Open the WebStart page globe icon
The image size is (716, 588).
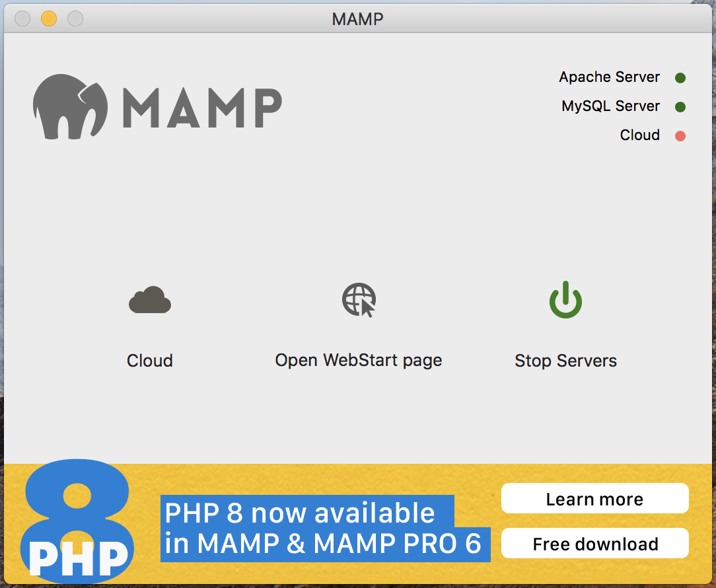point(359,300)
